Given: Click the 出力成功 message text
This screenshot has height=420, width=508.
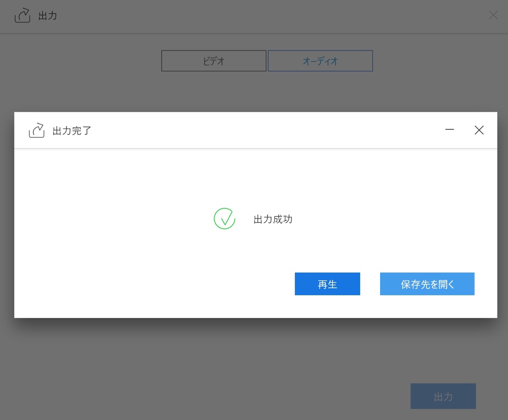Looking at the screenshot, I should tap(273, 219).
